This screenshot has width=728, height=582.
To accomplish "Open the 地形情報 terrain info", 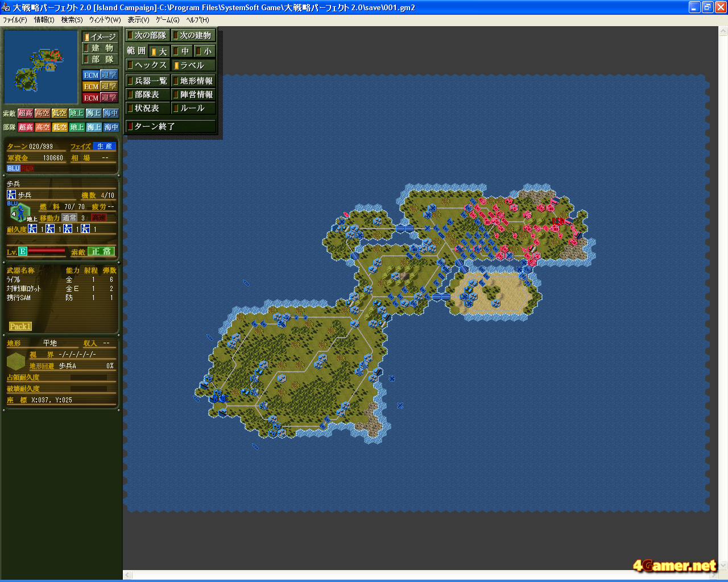I will click(193, 81).
